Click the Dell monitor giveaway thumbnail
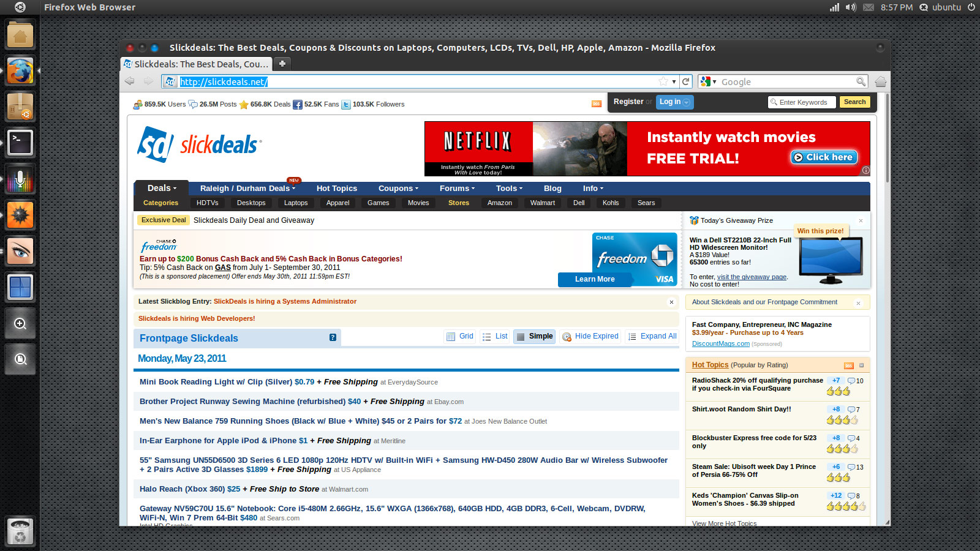The width and height of the screenshot is (980, 551). click(831, 261)
